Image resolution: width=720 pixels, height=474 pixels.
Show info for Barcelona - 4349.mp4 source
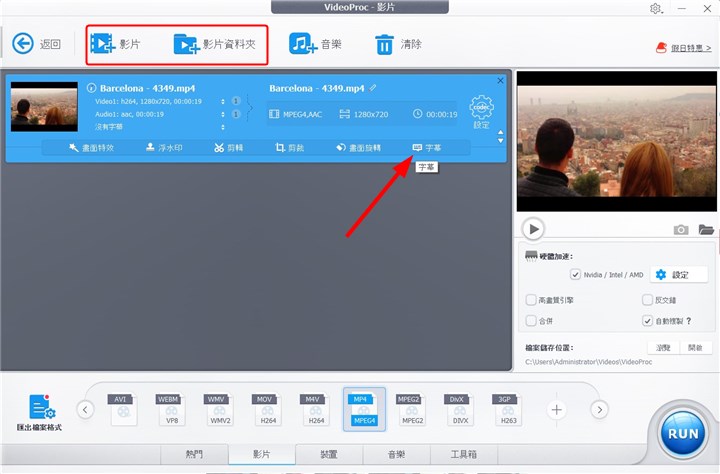click(91, 88)
